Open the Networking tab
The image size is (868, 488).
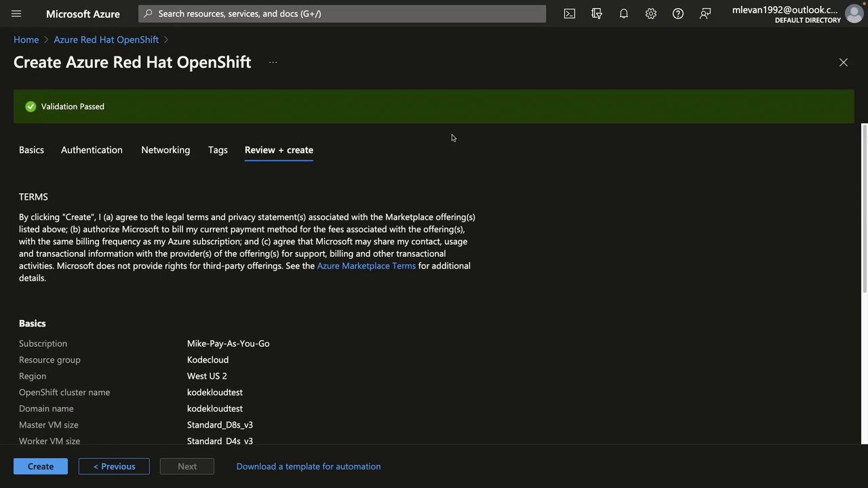(165, 150)
